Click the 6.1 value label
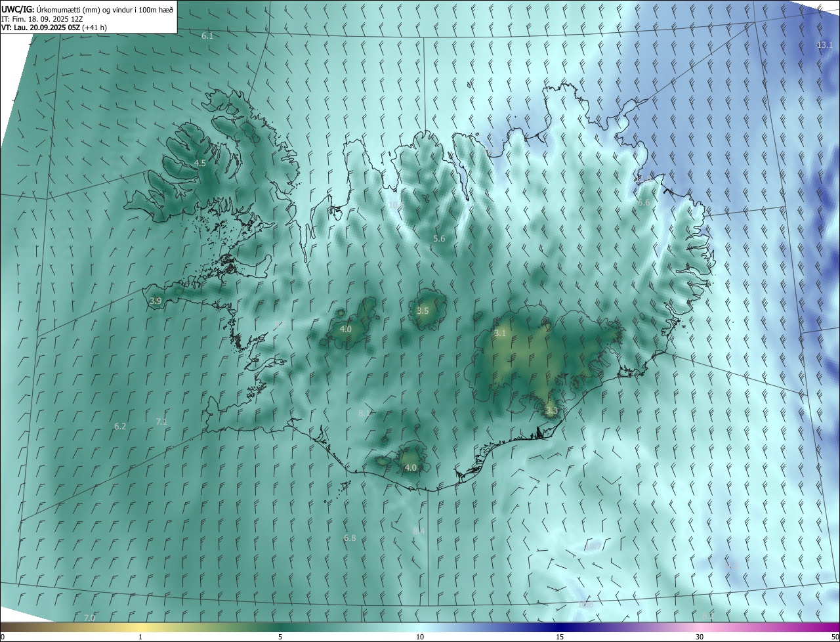840x642 pixels. tap(207, 35)
